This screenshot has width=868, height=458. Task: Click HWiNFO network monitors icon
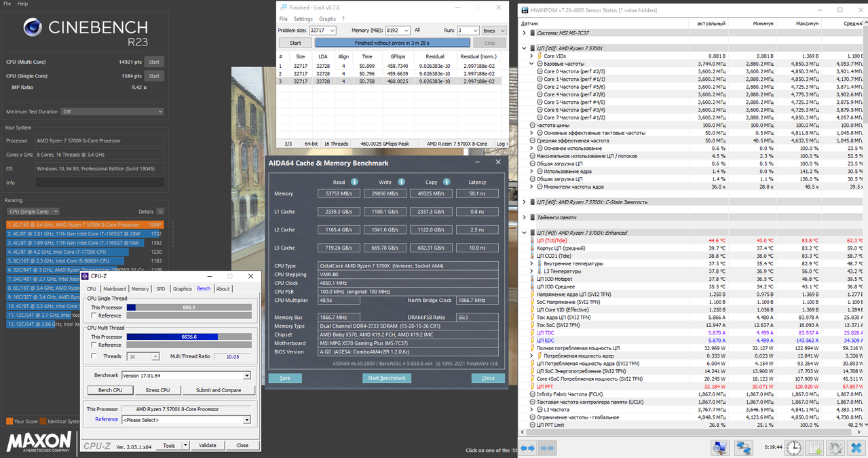tap(744, 448)
